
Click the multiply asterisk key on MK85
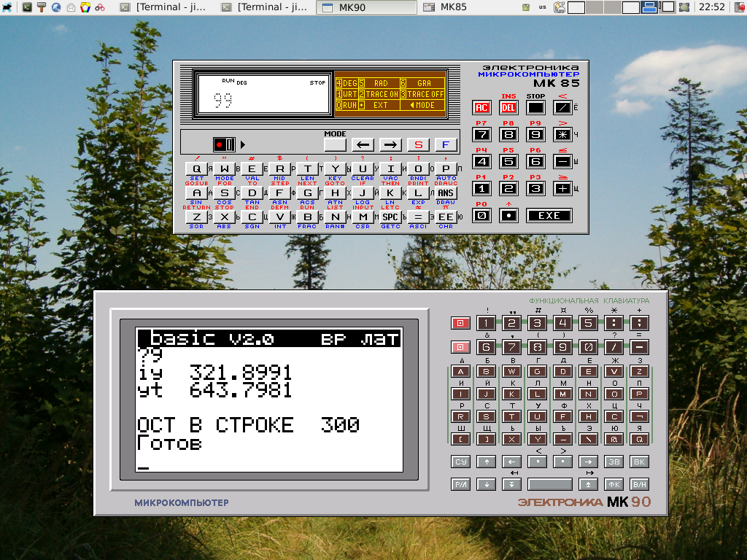[562, 135]
